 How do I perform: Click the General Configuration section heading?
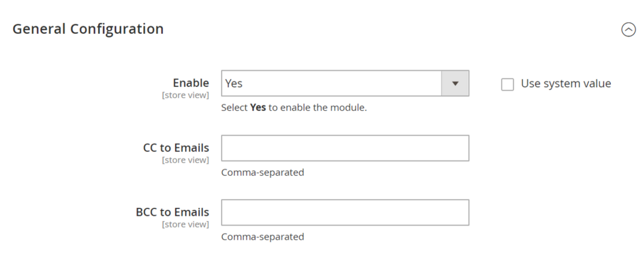[x=87, y=29]
